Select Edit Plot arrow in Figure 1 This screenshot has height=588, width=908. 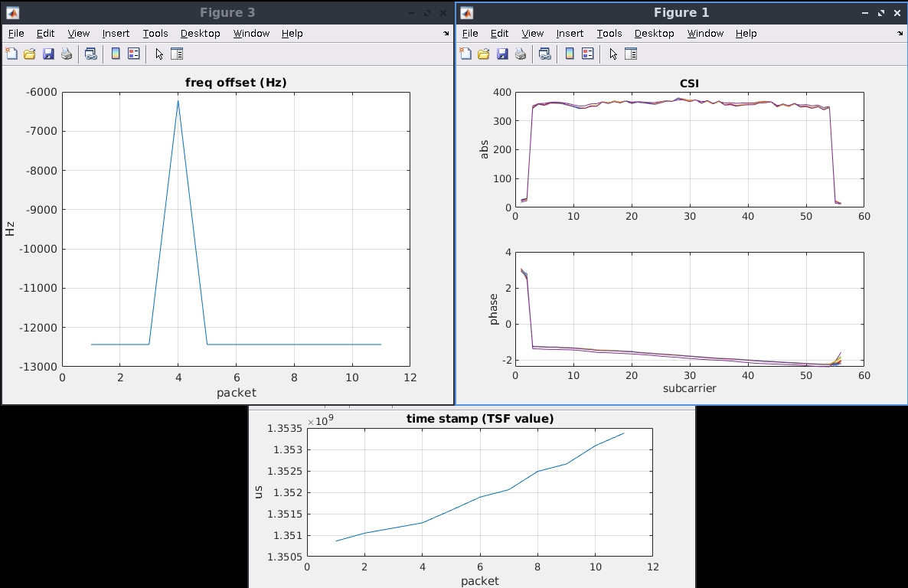tap(613, 54)
